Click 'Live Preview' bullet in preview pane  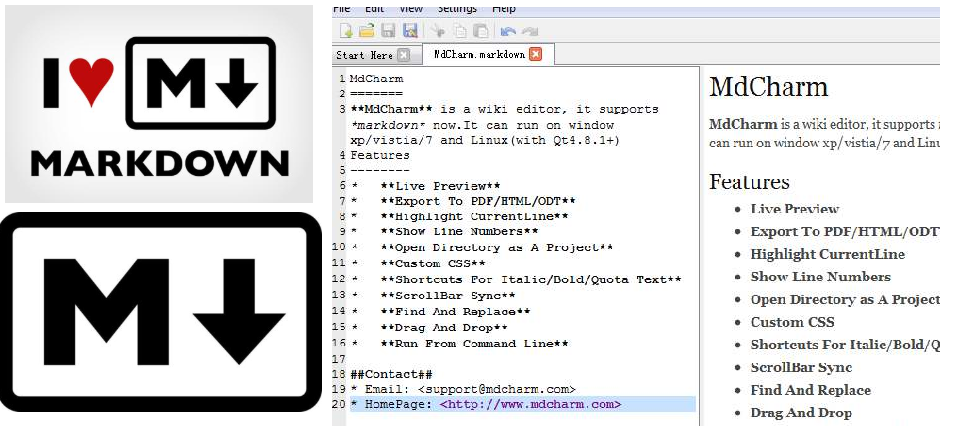point(794,209)
